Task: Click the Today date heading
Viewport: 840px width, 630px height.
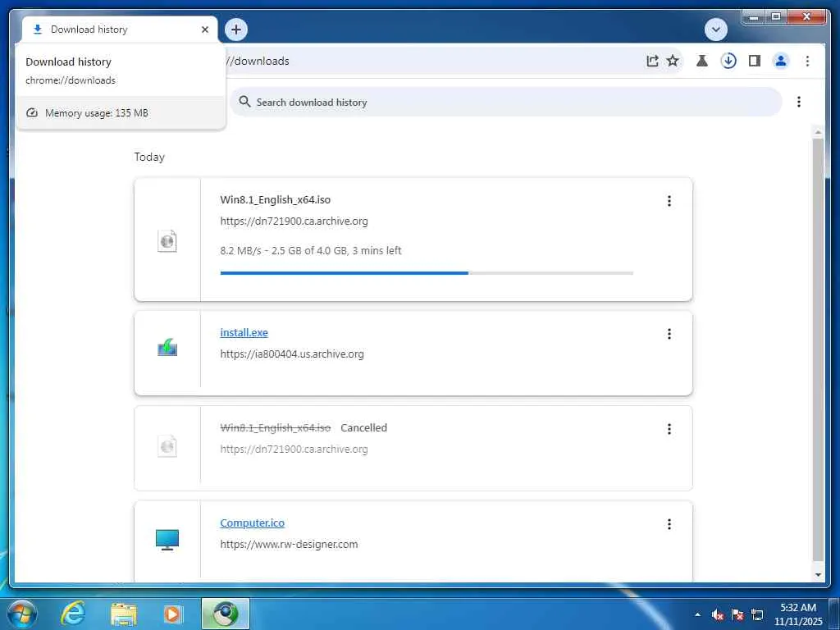Action: (x=149, y=157)
